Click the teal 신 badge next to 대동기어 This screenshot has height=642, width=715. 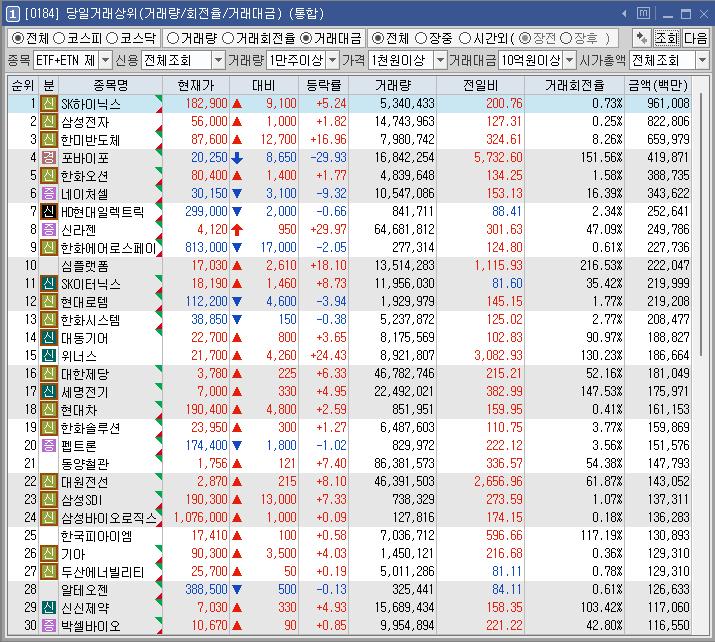coord(48,337)
